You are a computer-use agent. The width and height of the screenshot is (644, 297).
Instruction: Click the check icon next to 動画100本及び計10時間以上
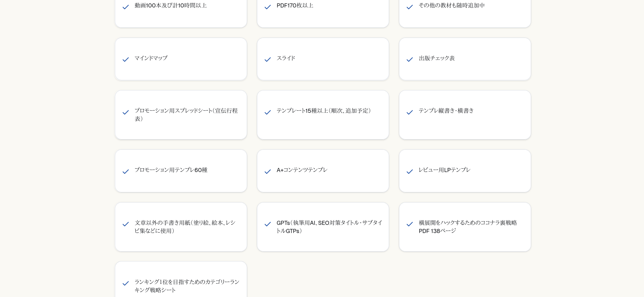click(x=125, y=7)
